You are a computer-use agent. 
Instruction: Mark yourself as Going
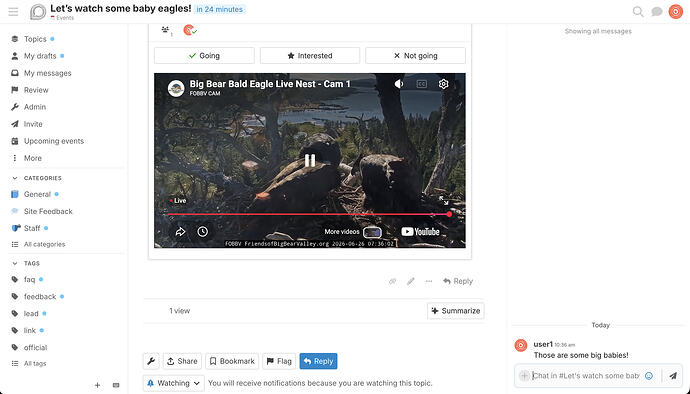204,55
